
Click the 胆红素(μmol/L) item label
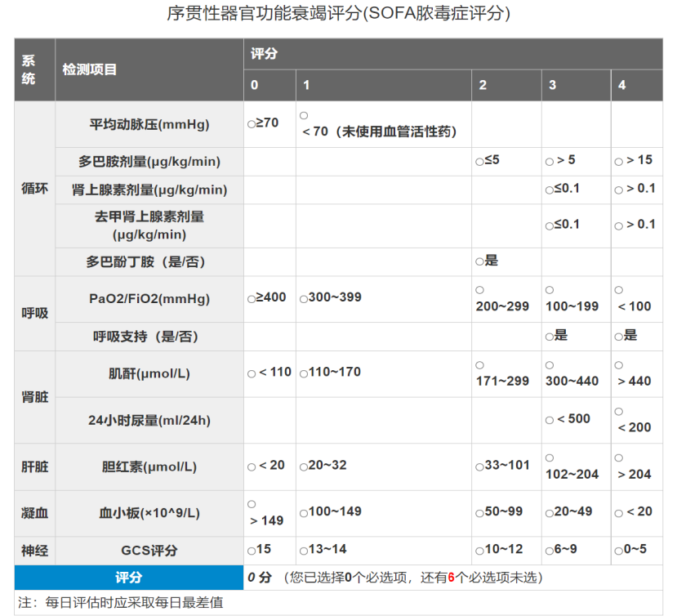click(149, 466)
